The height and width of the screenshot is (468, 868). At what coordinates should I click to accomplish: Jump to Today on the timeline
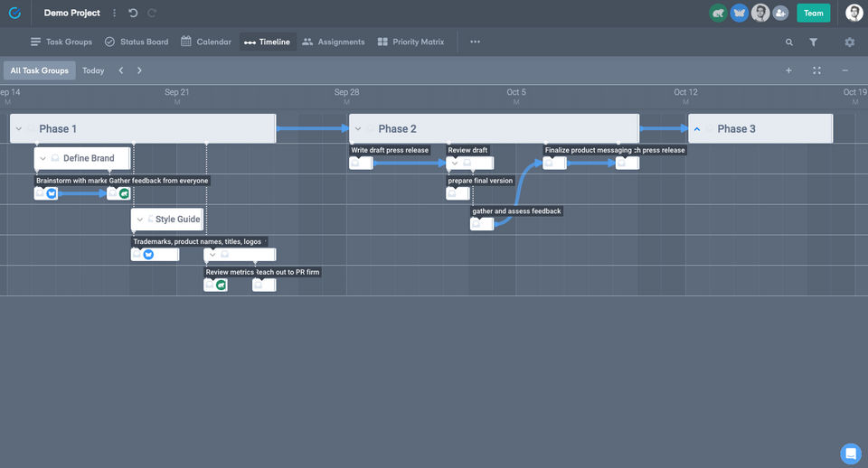click(93, 70)
